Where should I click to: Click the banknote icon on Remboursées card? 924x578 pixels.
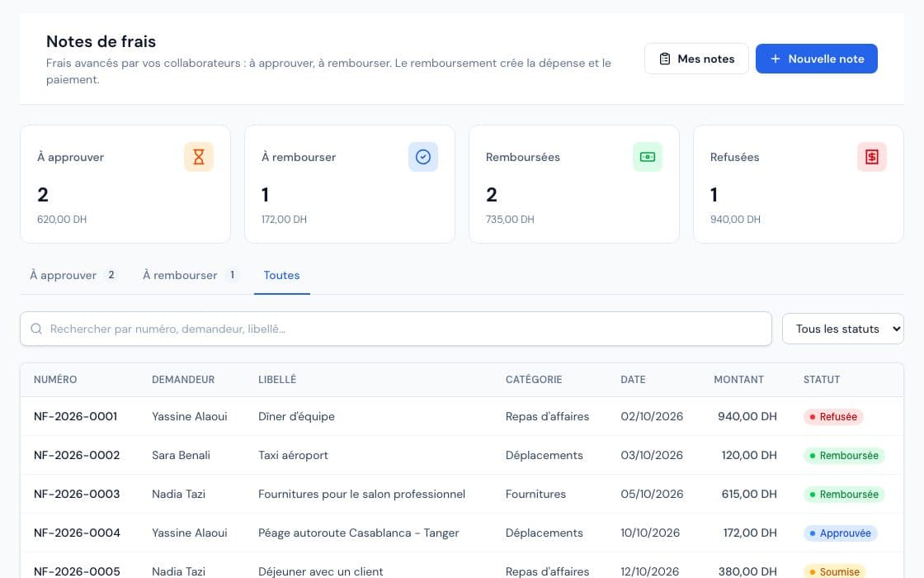[648, 157]
